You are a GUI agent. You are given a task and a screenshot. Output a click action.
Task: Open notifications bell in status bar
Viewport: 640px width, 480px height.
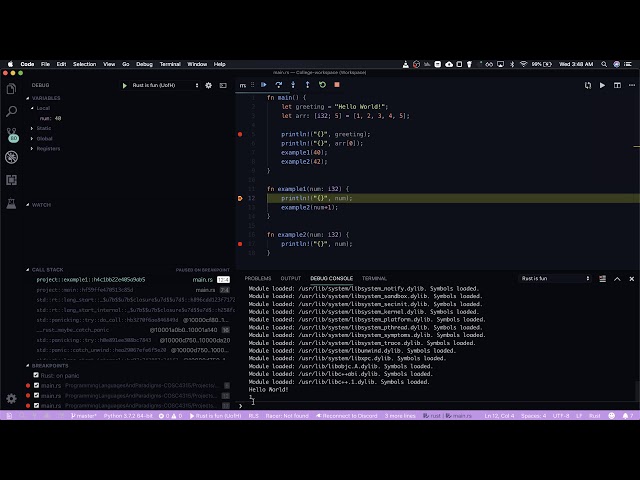pyautogui.click(x=628, y=416)
